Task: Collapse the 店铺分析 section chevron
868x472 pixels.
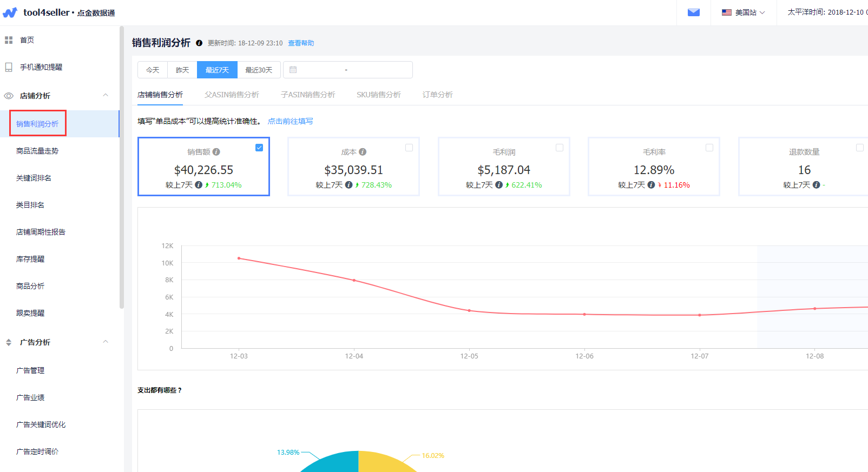Action: coord(106,95)
